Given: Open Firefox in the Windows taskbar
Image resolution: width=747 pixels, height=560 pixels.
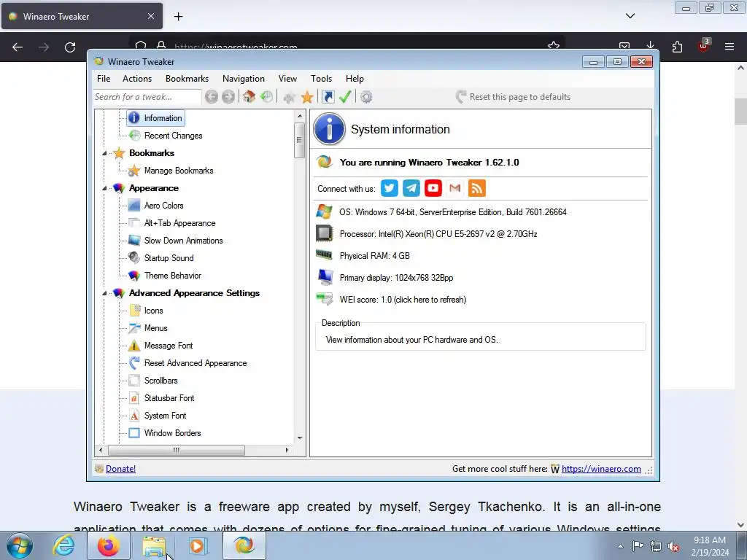Looking at the screenshot, I should coord(109,545).
